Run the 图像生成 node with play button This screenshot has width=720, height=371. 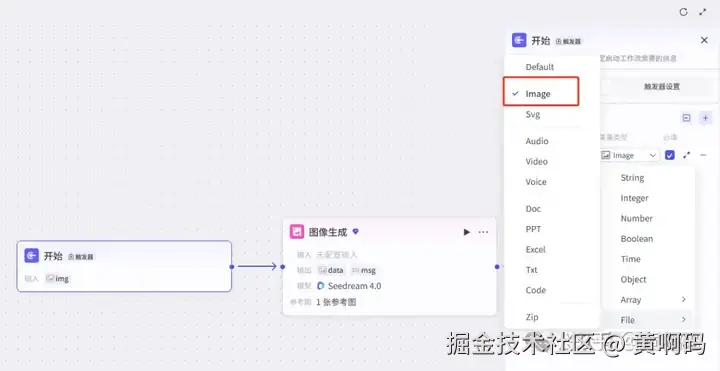tap(467, 232)
